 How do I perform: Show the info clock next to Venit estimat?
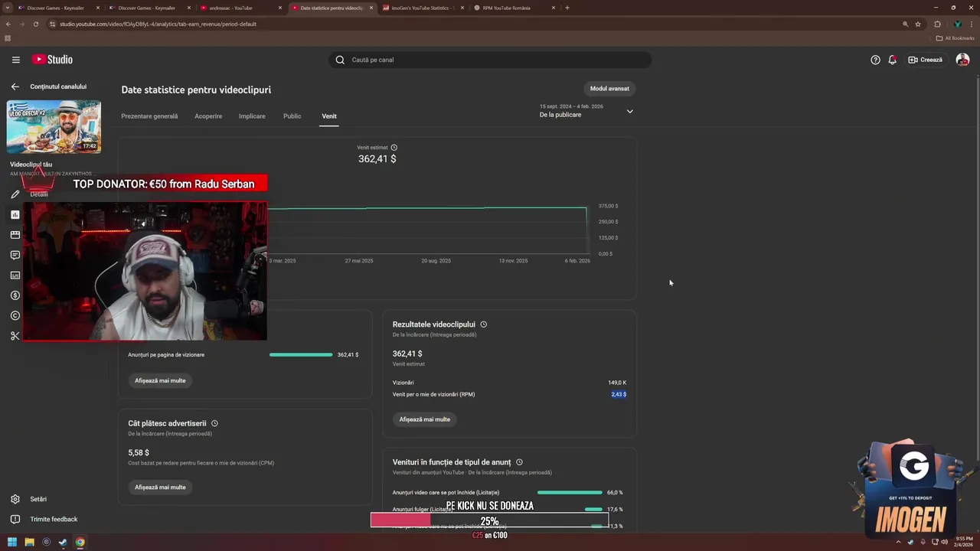click(394, 148)
